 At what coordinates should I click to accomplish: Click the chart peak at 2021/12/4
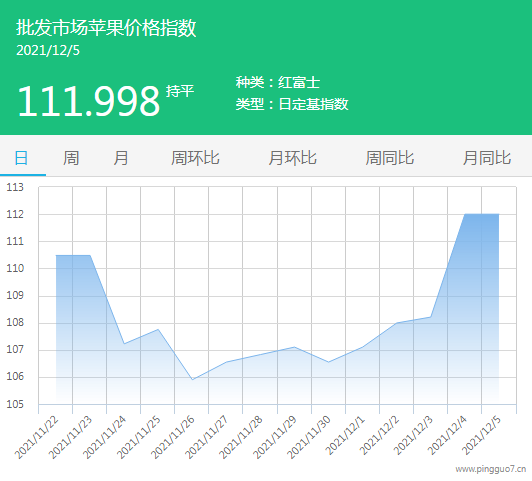[x=465, y=214]
